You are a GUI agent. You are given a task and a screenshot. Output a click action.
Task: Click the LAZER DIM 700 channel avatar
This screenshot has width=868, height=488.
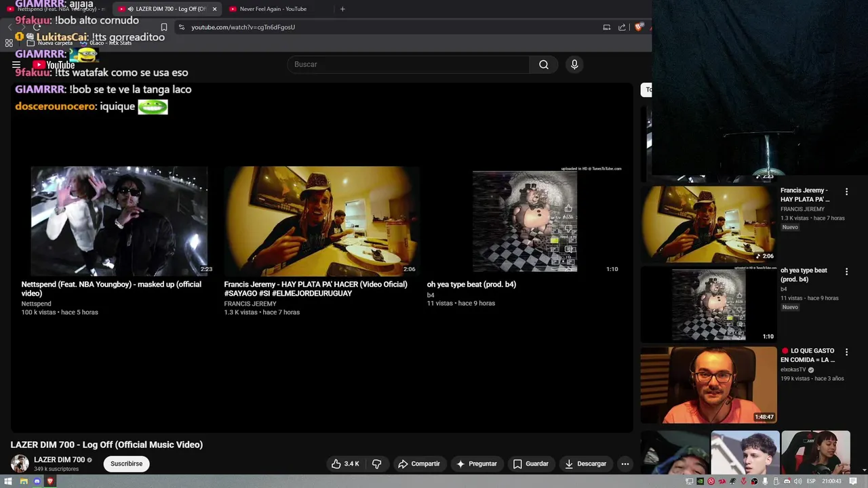(20, 464)
